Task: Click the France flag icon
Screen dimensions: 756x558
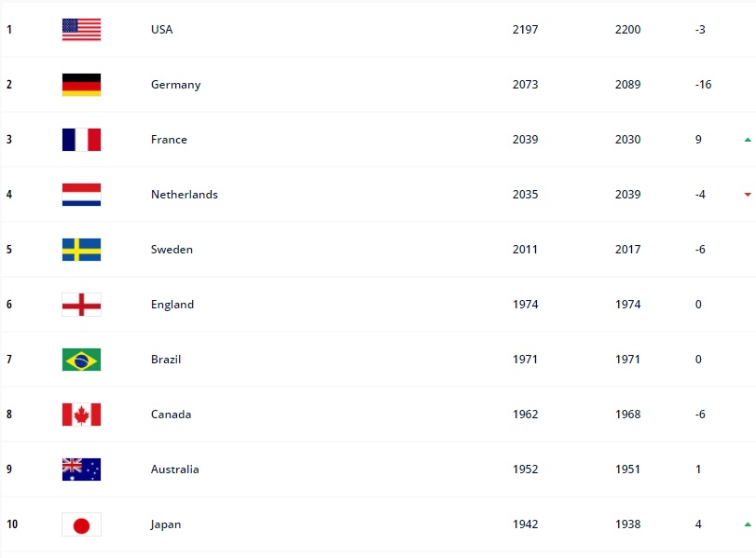Action: 81,140
